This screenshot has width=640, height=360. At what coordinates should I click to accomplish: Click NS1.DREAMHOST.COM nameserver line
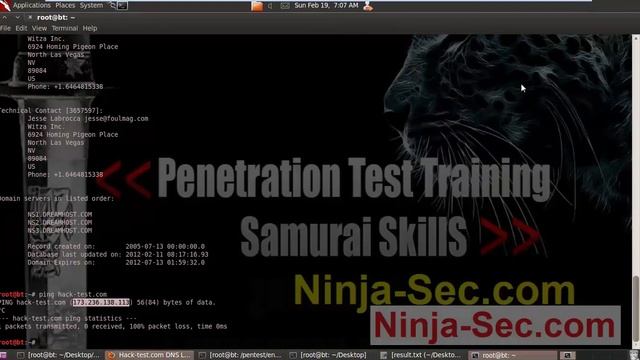(x=60, y=214)
